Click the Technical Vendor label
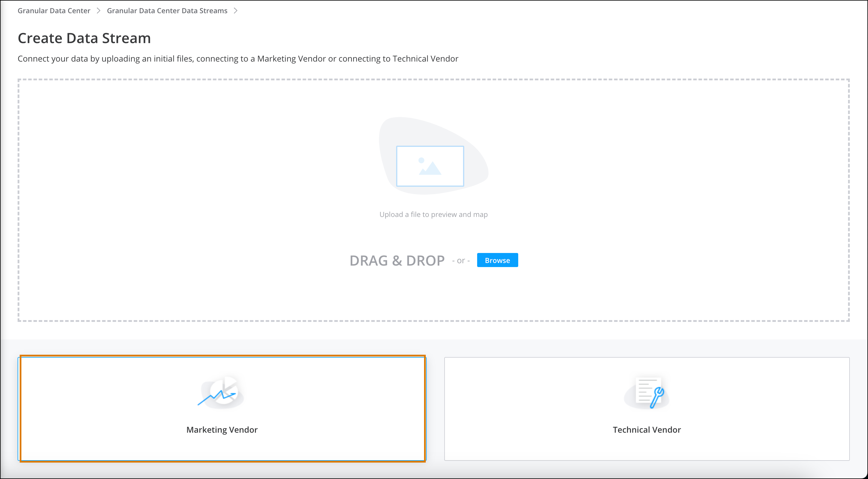Viewport: 868px width, 479px height. [x=647, y=430]
